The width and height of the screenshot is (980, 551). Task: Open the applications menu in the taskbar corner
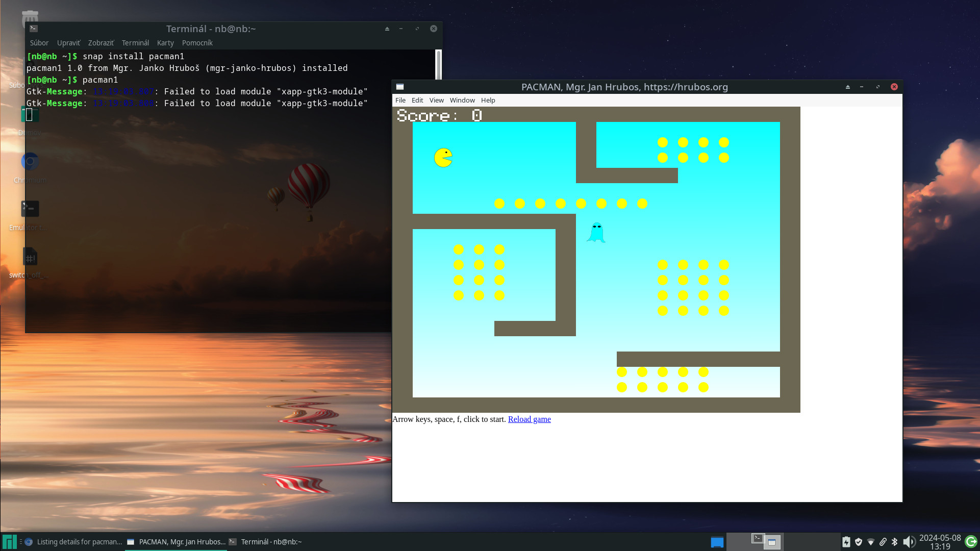(9, 541)
